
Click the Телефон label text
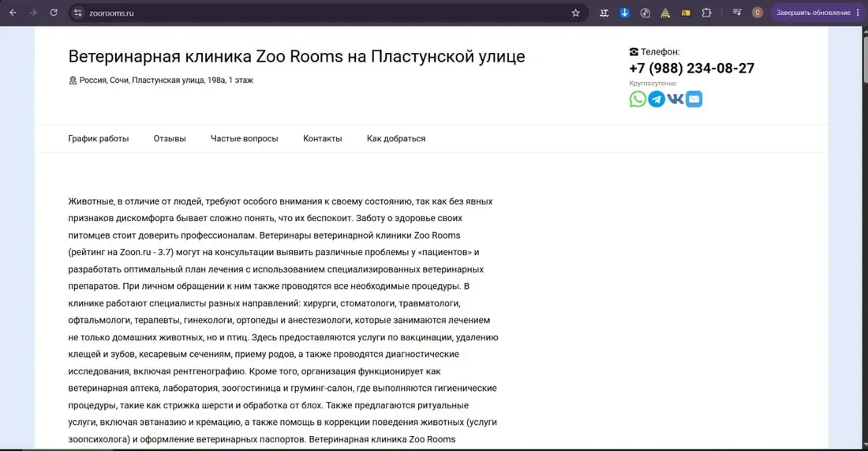point(660,51)
